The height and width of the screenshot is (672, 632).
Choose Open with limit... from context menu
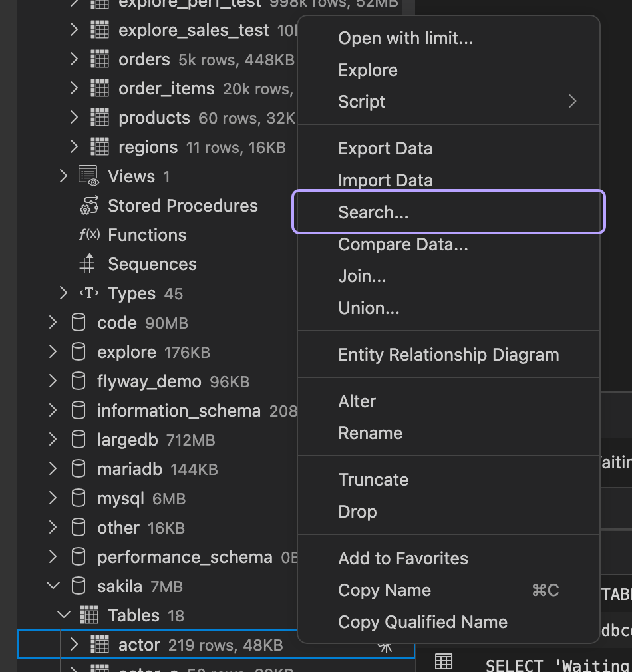pyautogui.click(x=448, y=38)
